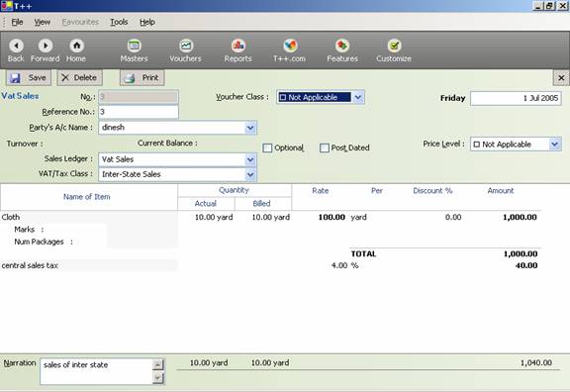Image resolution: width=570 pixels, height=392 pixels.
Task: Click the Narration scroll down arrow
Action: click(x=157, y=378)
